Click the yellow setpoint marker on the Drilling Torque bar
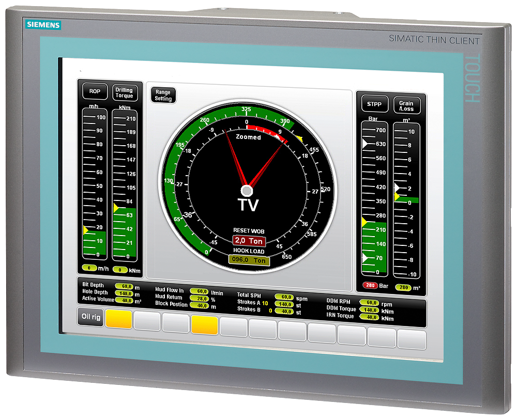This screenshot has width=517, height=420. coord(116,208)
